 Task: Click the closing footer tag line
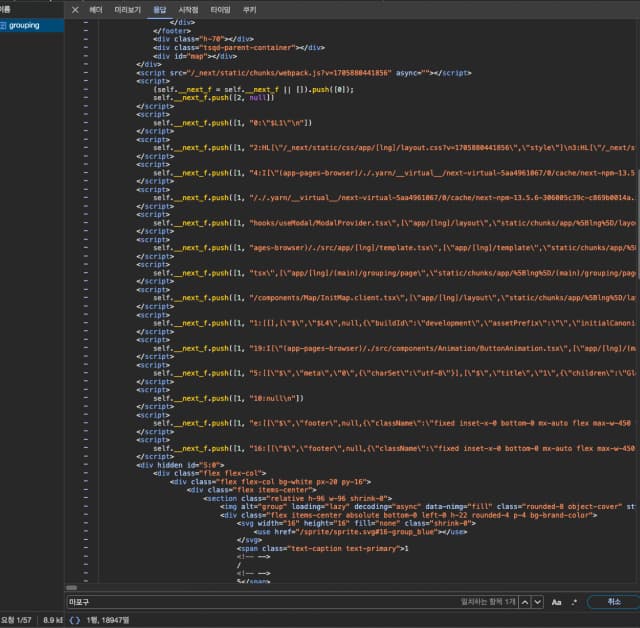click(x=172, y=31)
